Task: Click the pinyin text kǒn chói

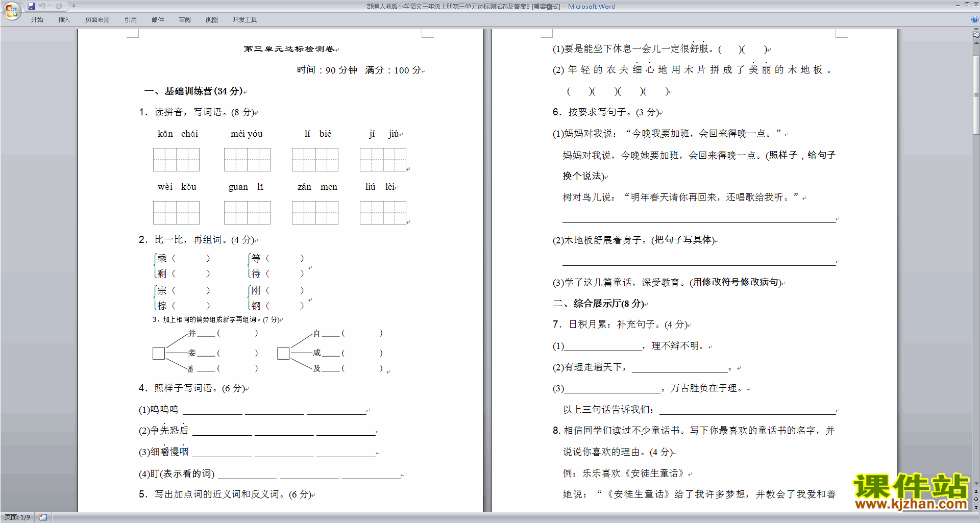Action: [x=178, y=134]
